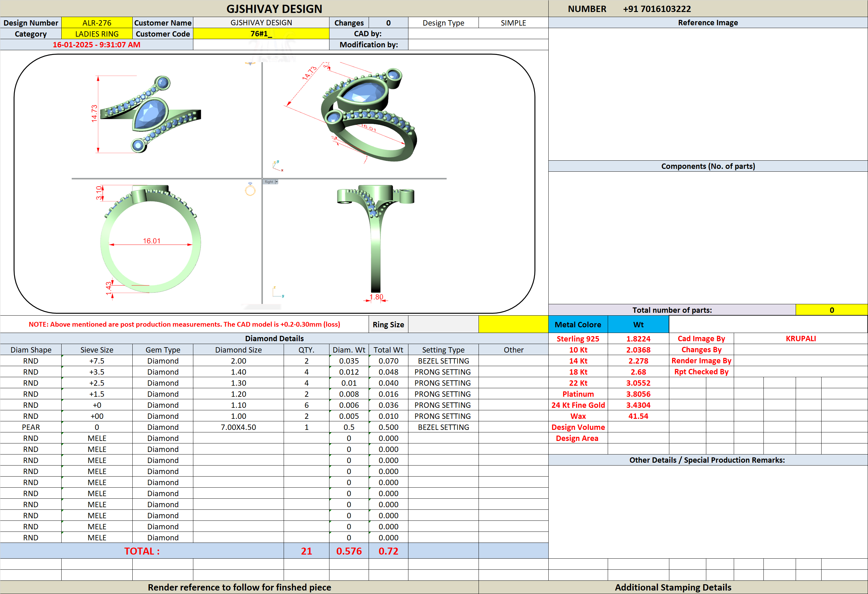The width and height of the screenshot is (868, 594).
Task: Open the Right viewport label dropdown arrow
Action: pos(276,182)
